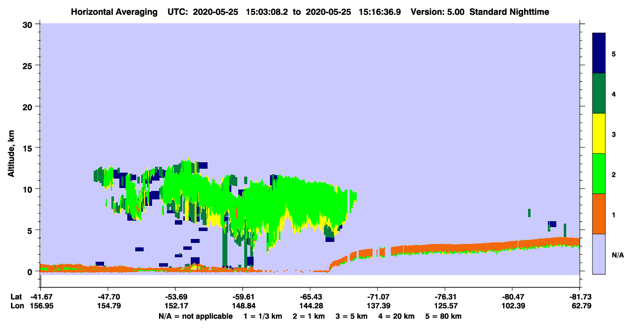The image size is (644, 330).
Task: Click the latitude value -81.73
Action: (580, 297)
